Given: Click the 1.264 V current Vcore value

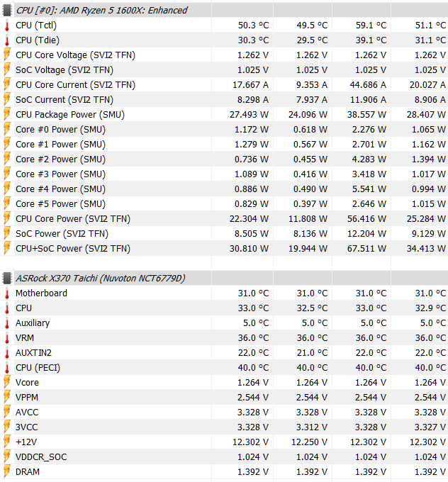Looking at the screenshot, I should (253, 382).
